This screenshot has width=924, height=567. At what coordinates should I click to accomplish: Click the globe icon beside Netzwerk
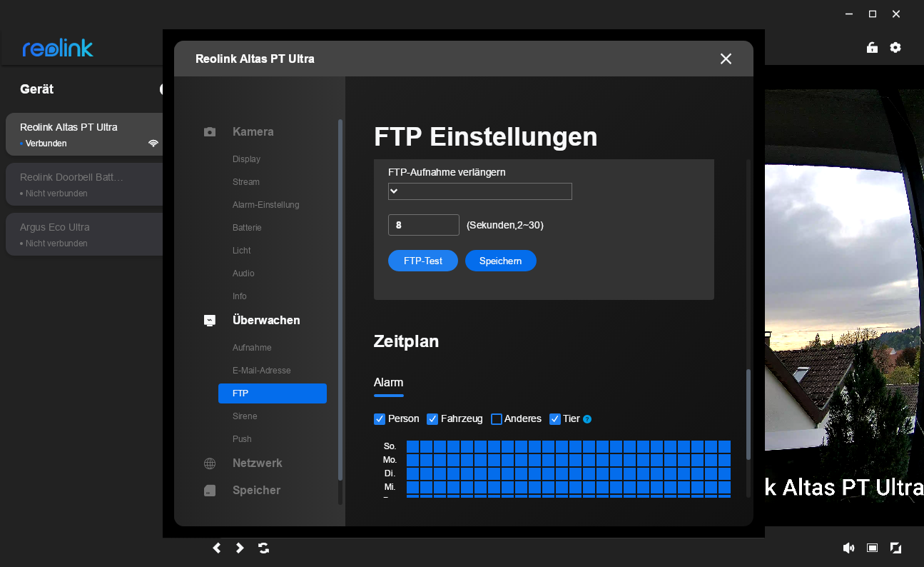tap(210, 463)
